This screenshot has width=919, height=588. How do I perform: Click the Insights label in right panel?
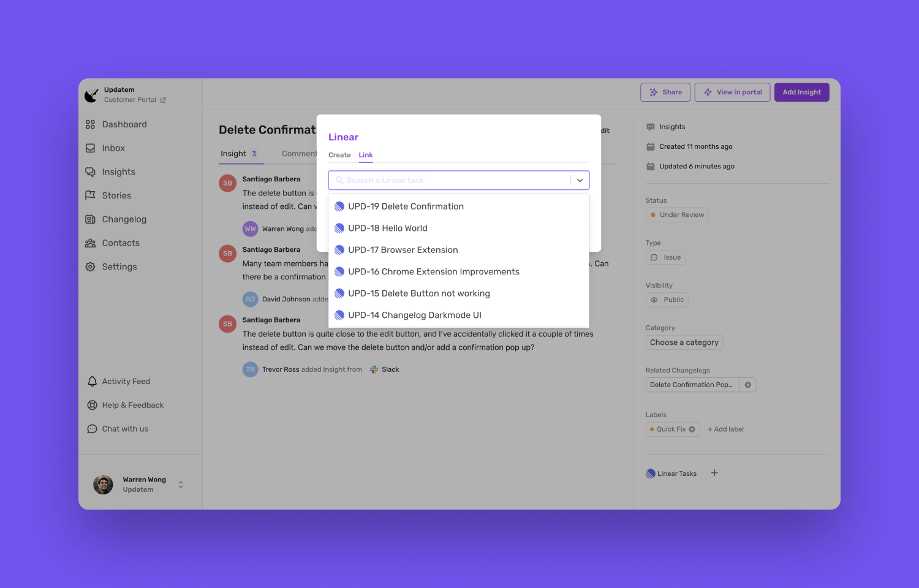click(672, 127)
